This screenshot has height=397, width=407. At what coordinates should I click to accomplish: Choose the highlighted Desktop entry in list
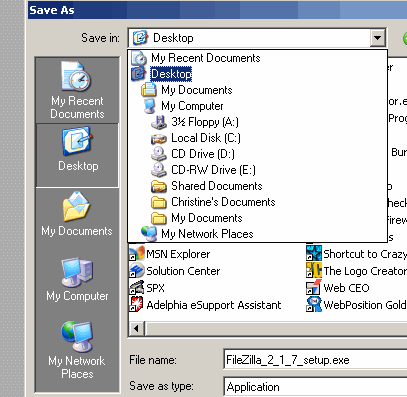(x=171, y=74)
